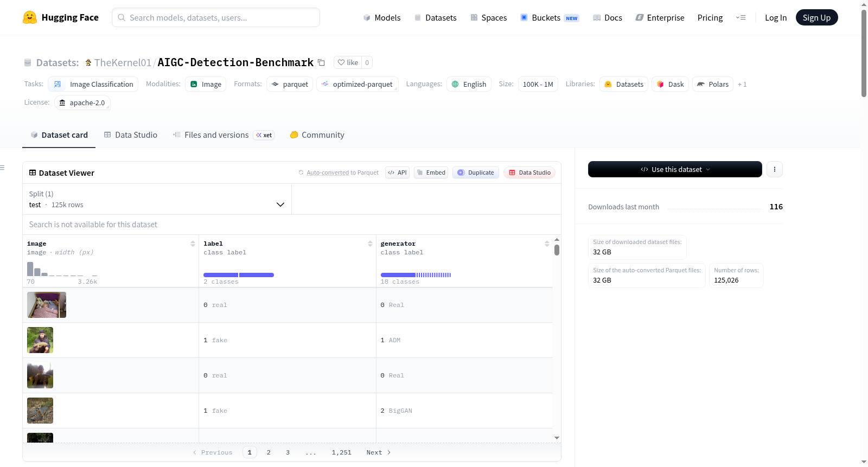Jump to last page 1,251
Viewport: 868px width, 467px height.
[342, 452]
